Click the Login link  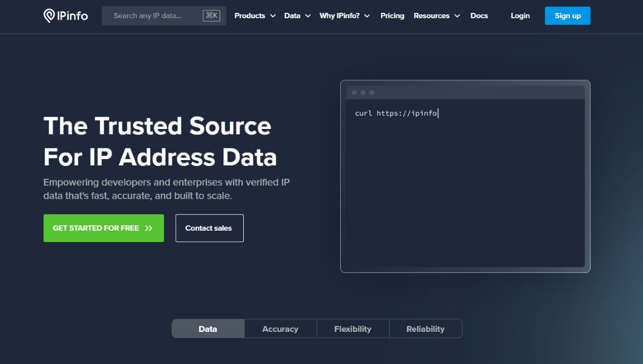tap(520, 16)
